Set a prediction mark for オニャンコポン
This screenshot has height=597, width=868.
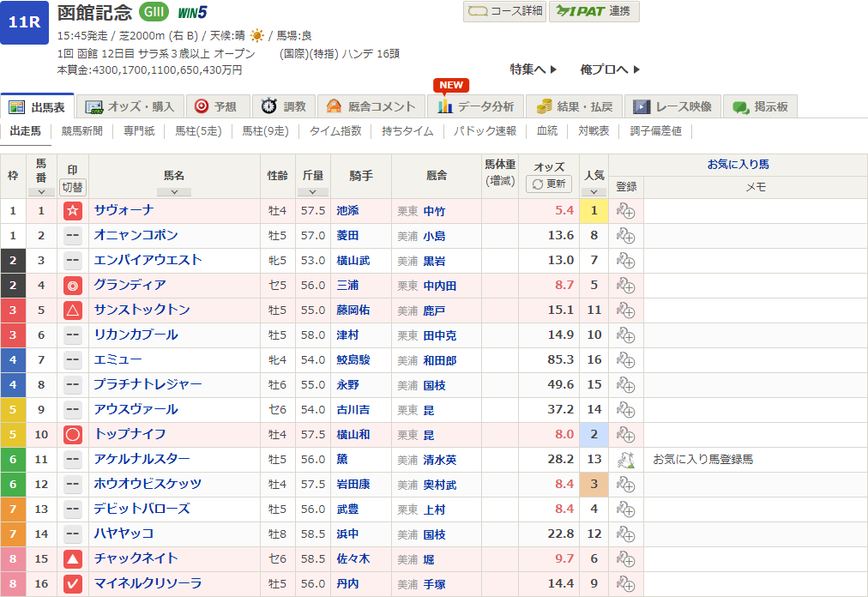73,234
